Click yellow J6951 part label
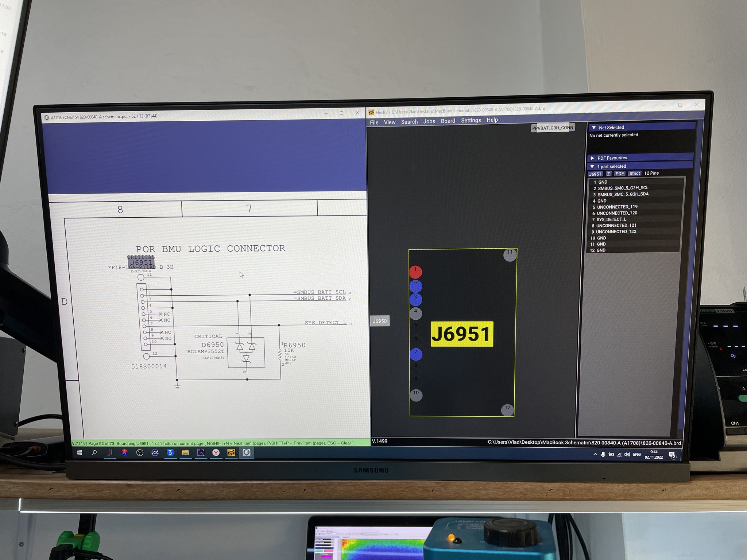This screenshot has width=747, height=560. pos(462,334)
